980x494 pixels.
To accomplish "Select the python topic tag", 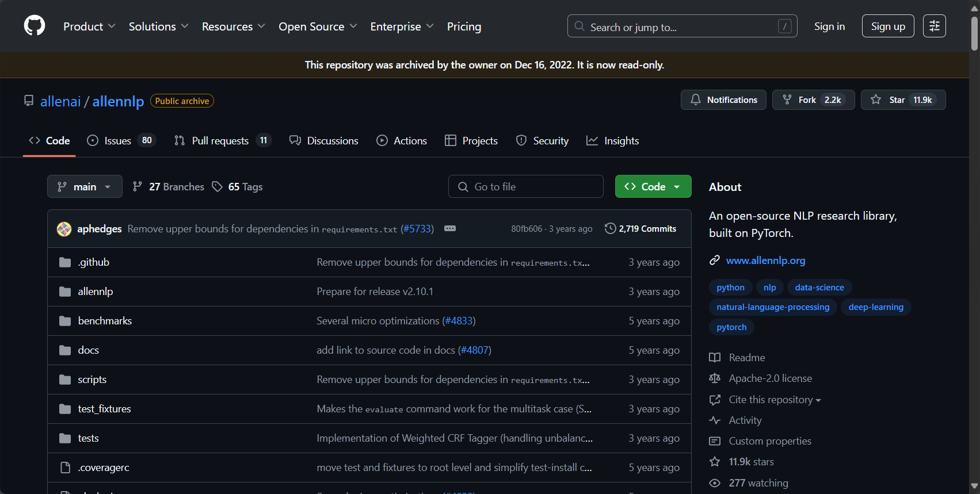I will [x=730, y=288].
